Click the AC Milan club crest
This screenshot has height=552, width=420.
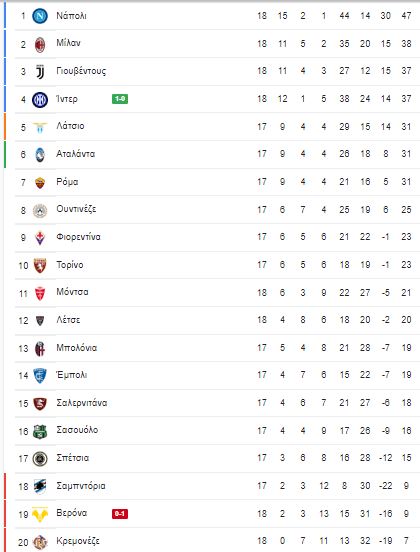(x=40, y=44)
